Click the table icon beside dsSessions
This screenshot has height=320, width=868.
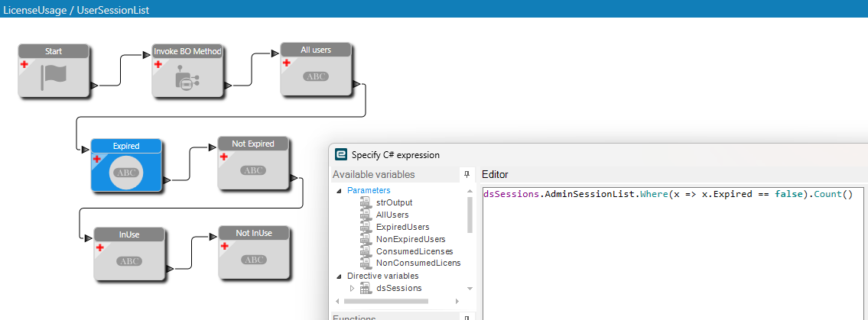pyautogui.click(x=365, y=288)
